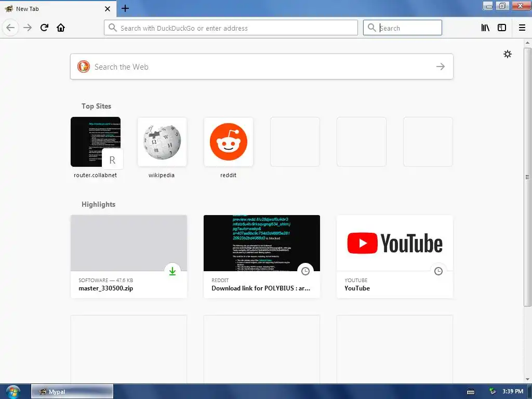
Task: Click the Top Sites section heading
Action: (96, 106)
